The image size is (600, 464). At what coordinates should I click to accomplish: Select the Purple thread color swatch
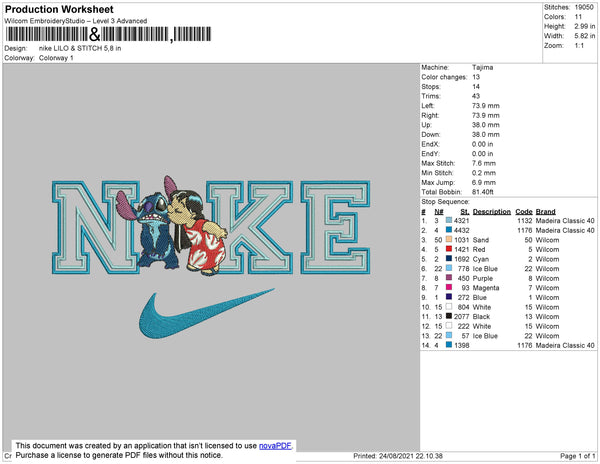tap(449, 278)
